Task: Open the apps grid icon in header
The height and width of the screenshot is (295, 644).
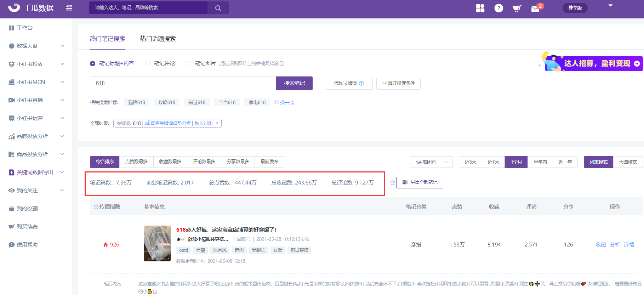Action: pyautogui.click(x=480, y=8)
